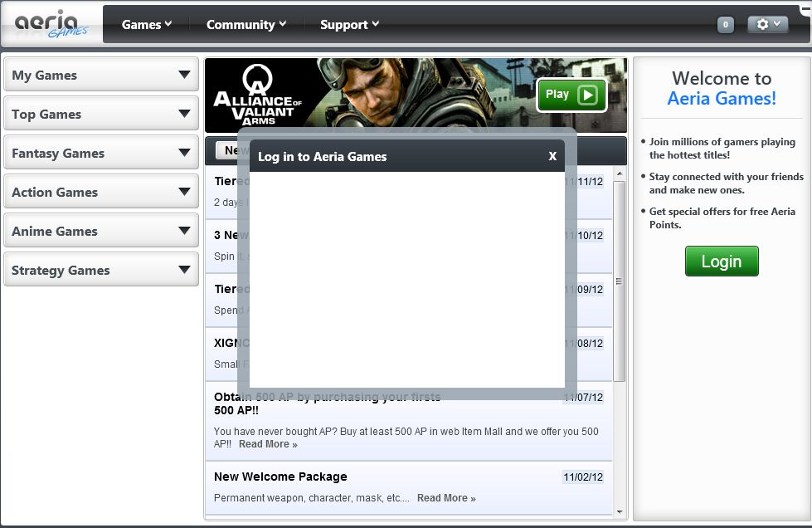Close the Log in to Aeria Games dialog

552,156
